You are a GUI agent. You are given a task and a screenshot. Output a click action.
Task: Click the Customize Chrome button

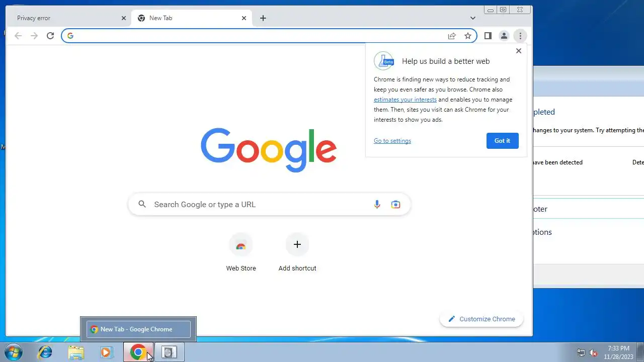pos(481,319)
